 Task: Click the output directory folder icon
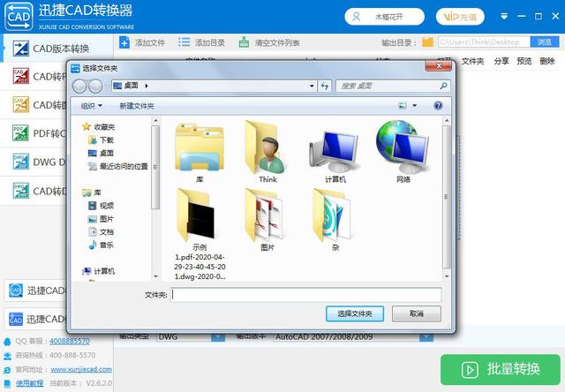(x=427, y=42)
